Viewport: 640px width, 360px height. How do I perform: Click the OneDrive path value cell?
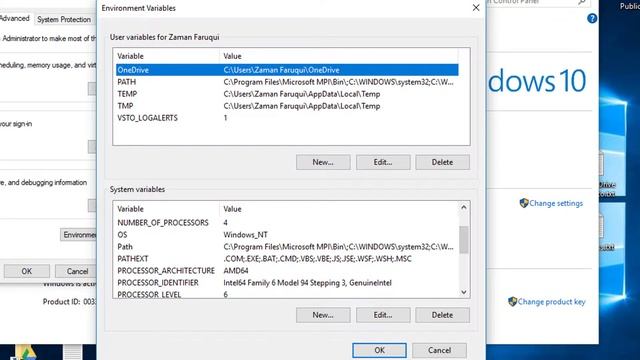[x=281, y=70]
